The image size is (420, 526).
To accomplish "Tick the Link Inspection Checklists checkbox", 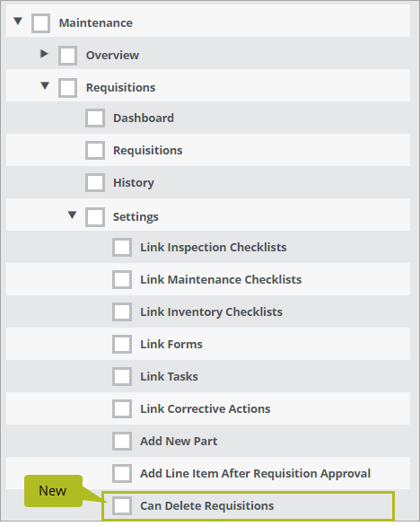I will coord(122,248).
